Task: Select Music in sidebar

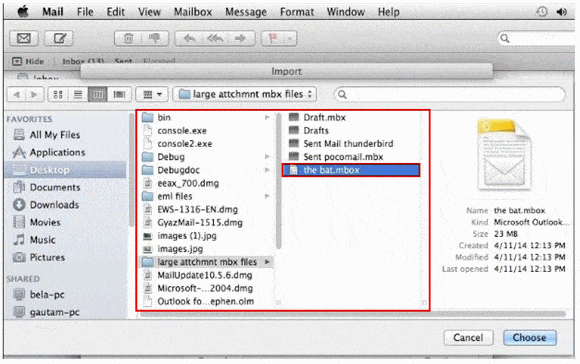Action: pyautogui.click(x=34, y=240)
